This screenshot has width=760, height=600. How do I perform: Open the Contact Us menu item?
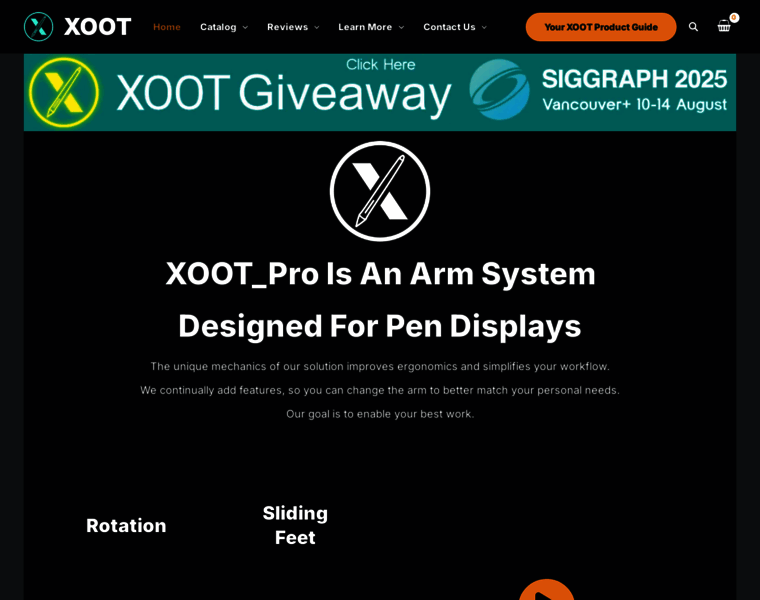pos(449,27)
